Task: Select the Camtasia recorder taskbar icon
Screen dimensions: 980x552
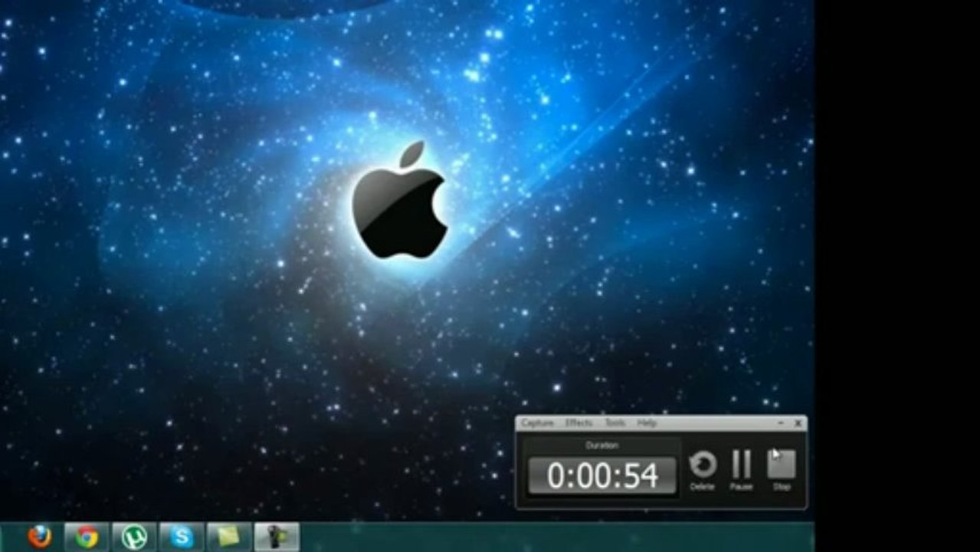Action: [x=277, y=537]
